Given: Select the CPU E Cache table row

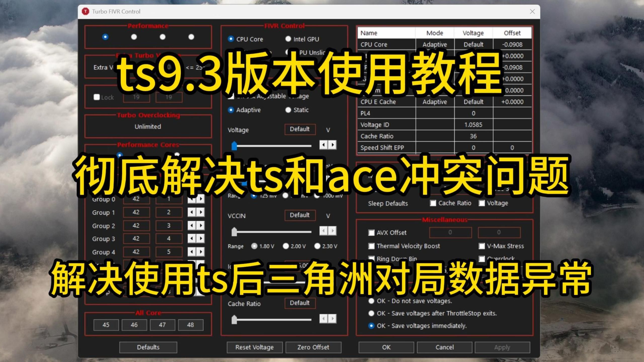Looking at the screenshot, I should coord(445,102).
